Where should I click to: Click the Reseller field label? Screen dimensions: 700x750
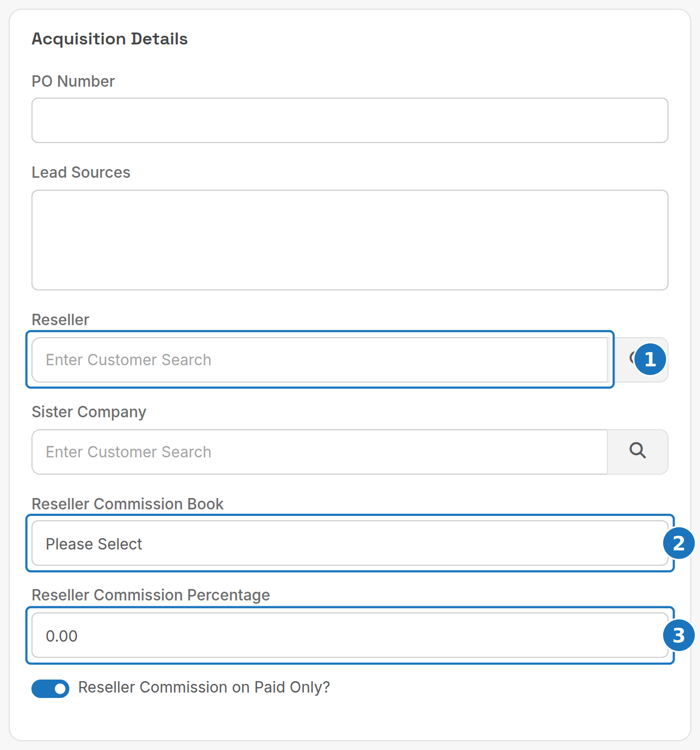(60, 320)
